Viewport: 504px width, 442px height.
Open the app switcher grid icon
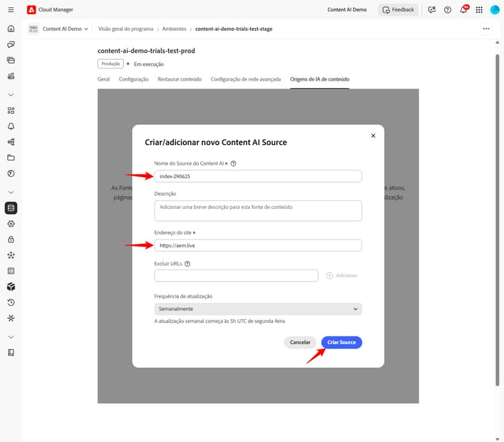pyautogui.click(x=479, y=9)
